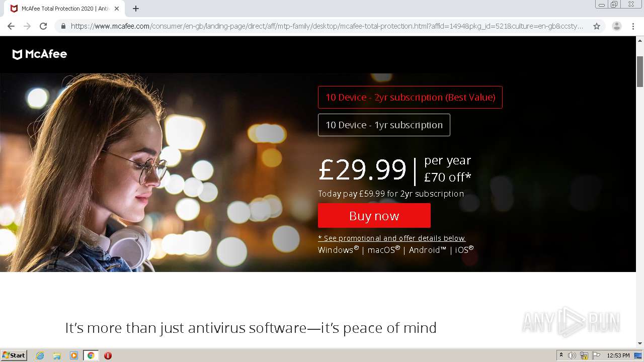
Task: Open the Chrome profile avatar icon
Action: tap(617, 26)
